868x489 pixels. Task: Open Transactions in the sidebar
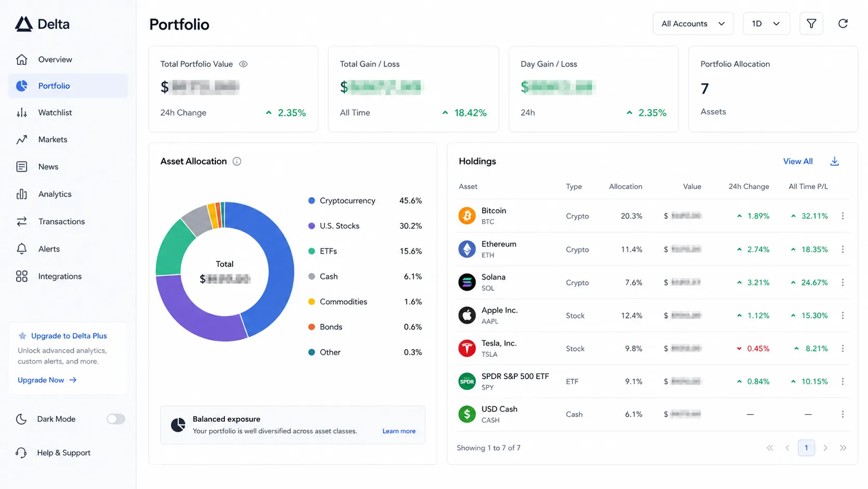click(68, 221)
